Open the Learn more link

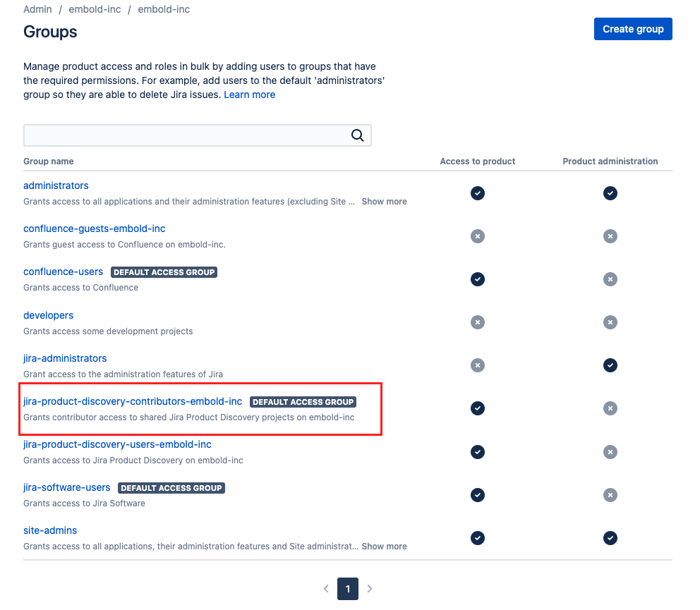(250, 94)
